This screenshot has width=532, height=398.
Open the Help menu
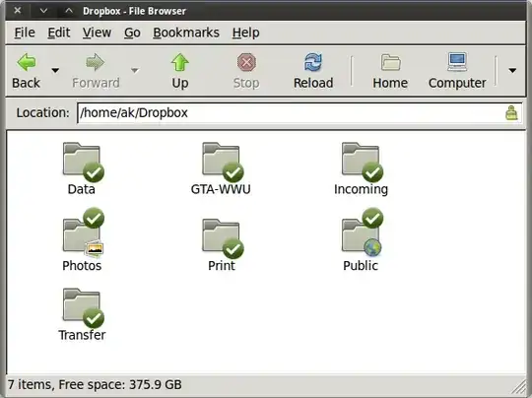coord(246,33)
